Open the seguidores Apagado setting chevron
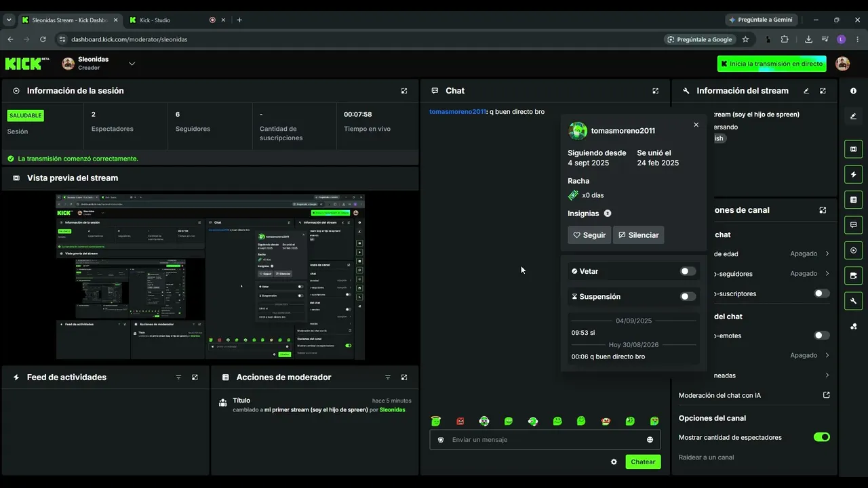Screen dimensions: 868x488 click(827, 274)
